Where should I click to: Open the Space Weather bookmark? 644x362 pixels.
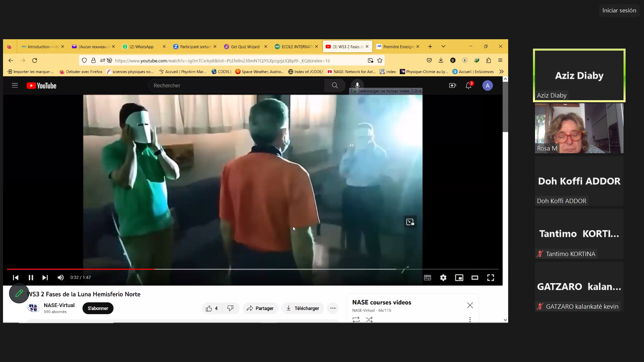259,71
